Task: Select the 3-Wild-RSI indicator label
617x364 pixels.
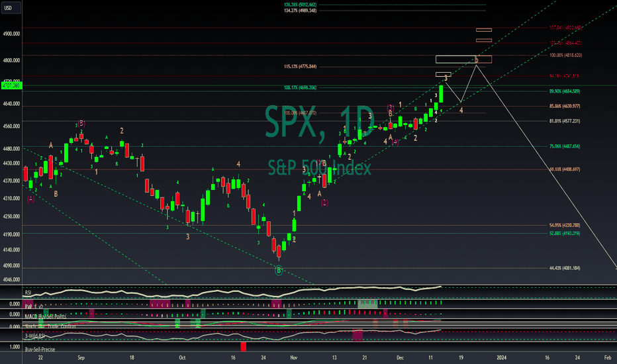Action: click(35, 336)
